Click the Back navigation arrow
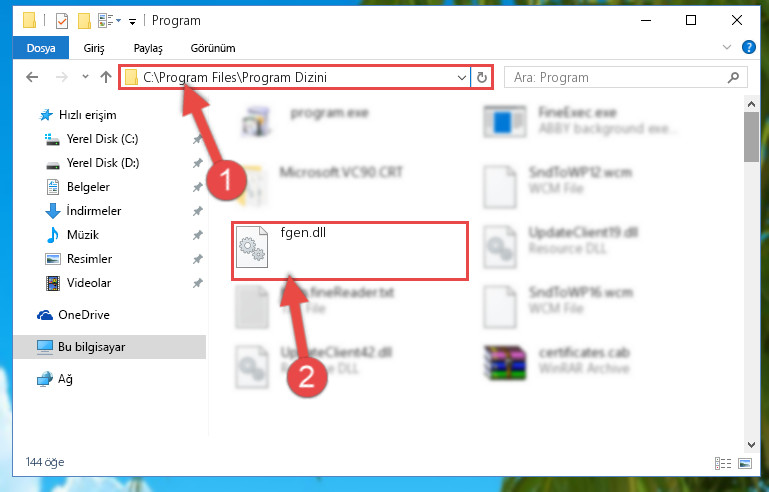 (x=32, y=77)
